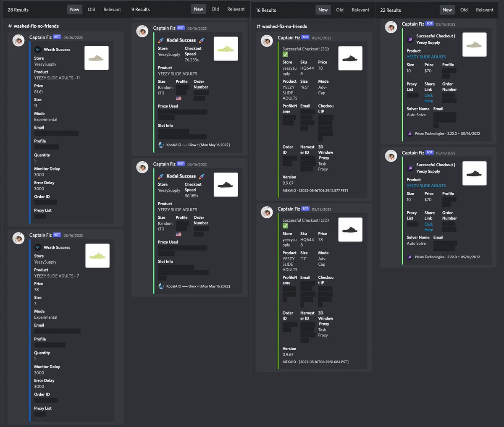This screenshot has height=427, width=504.
Task: Open the washed-fiz-no-friends channel header in 28 Results panel
Action: (34, 26)
